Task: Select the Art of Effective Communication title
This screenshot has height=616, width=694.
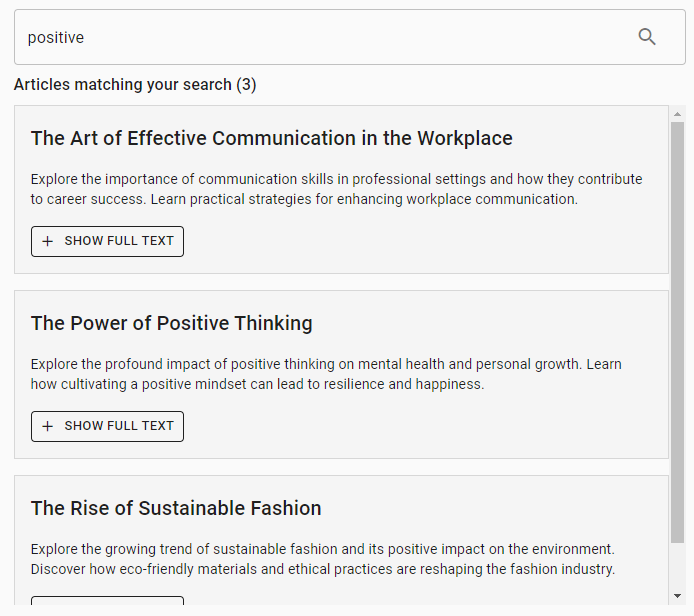Action: tap(271, 138)
